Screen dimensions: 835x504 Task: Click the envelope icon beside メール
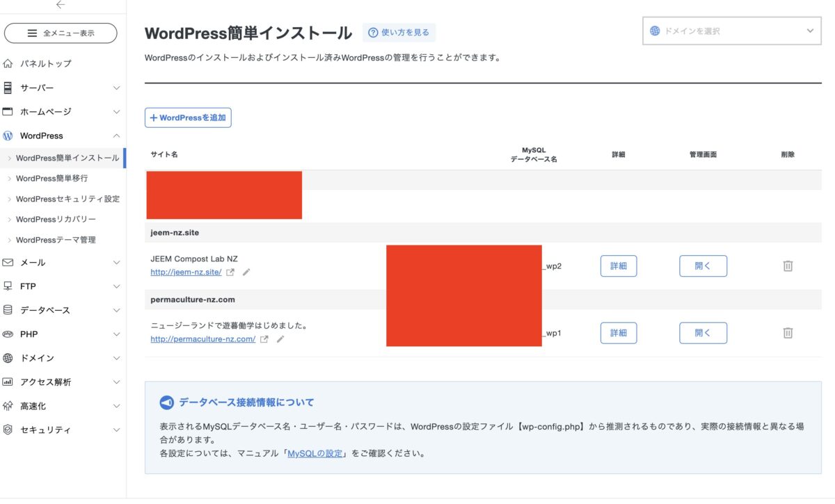click(x=8, y=262)
